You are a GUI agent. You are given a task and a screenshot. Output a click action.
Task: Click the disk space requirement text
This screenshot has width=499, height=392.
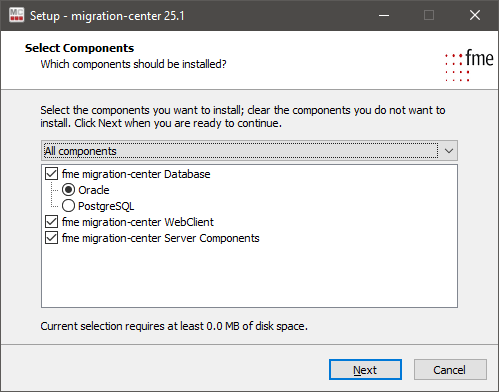pyautogui.click(x=174, y=326)
